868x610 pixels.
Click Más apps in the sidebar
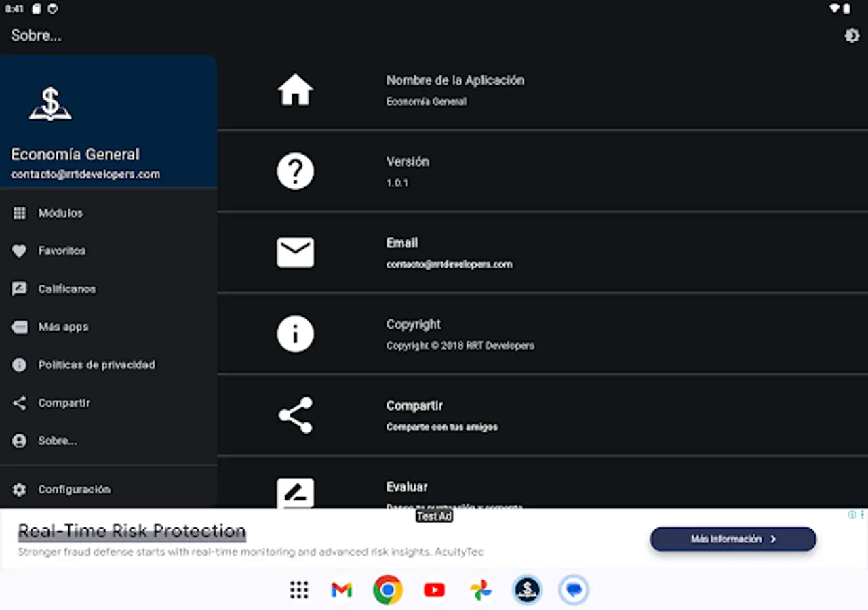point(64,327)
